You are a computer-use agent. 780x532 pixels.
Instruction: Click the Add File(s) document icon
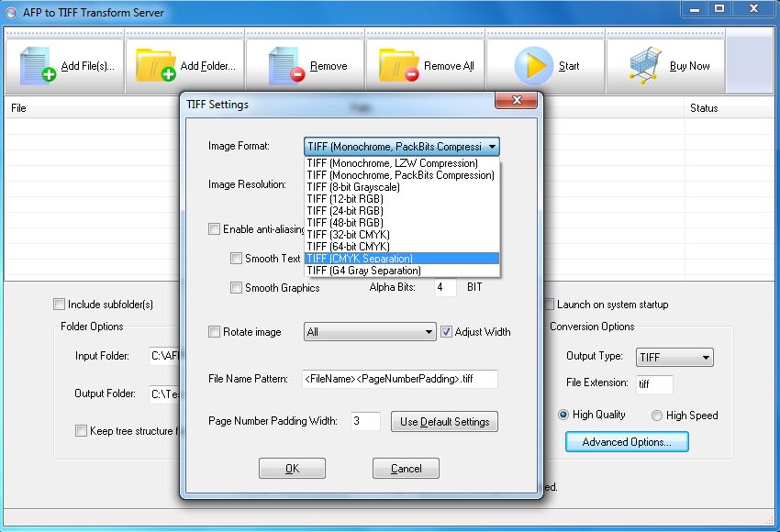[38, 66]
